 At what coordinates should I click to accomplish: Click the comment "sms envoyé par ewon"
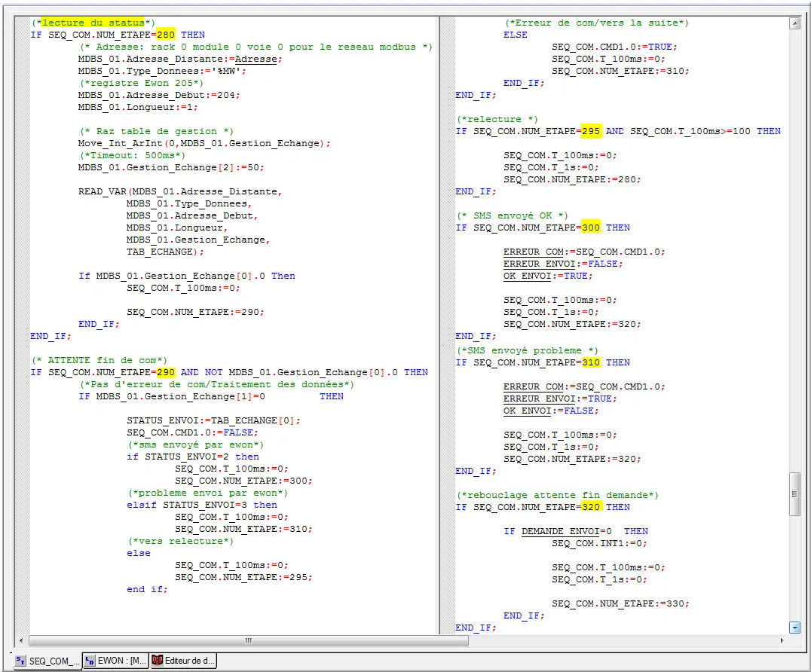point(195,444)
